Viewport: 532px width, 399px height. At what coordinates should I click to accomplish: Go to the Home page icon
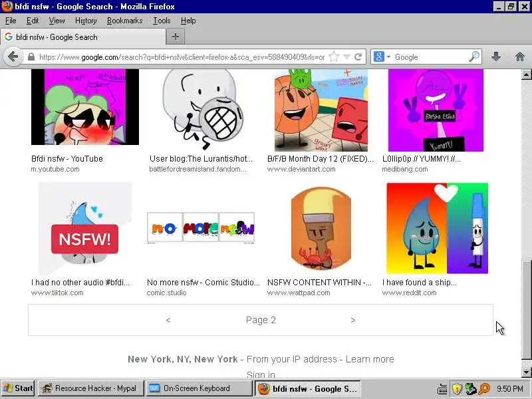click(x=520, y=57)
